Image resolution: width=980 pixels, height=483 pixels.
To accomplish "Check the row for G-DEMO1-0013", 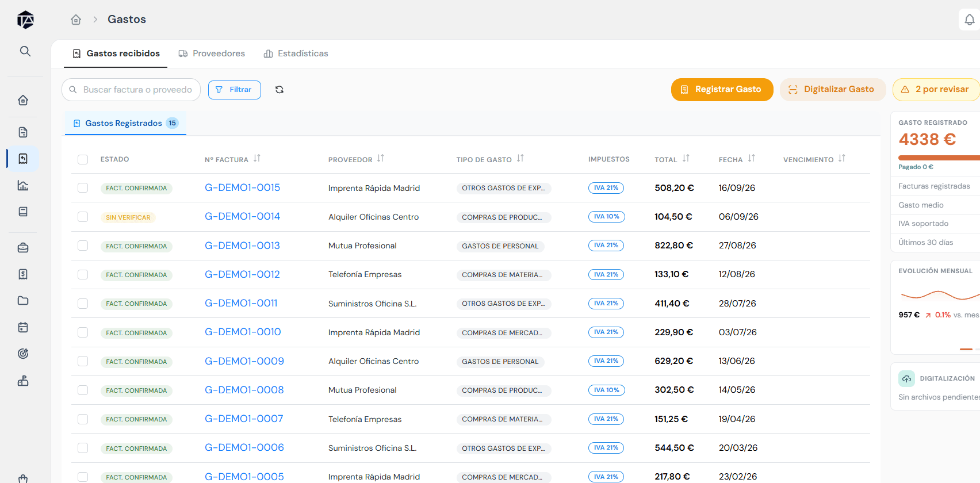I will click(83, 246).
